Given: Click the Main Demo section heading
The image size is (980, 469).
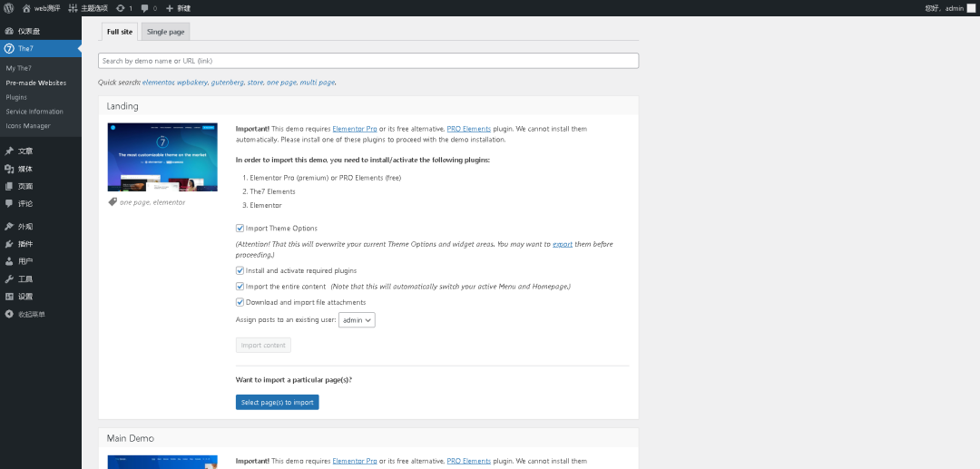Looking at the screenshot, I should point(130,438).
